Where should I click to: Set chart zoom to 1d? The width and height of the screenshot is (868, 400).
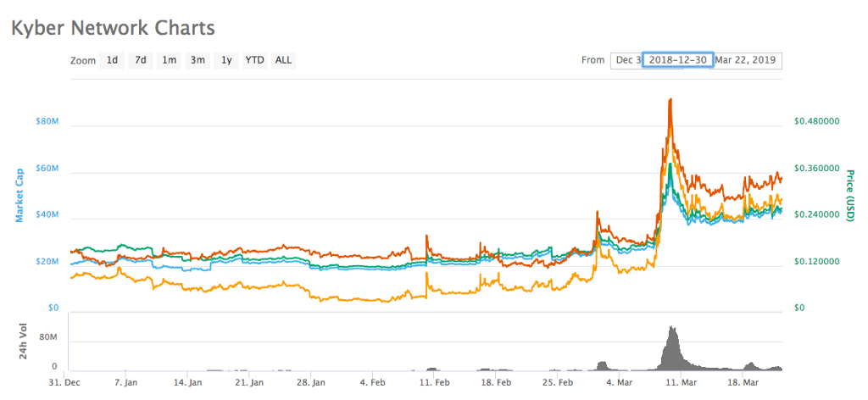[x=112, y=60]
